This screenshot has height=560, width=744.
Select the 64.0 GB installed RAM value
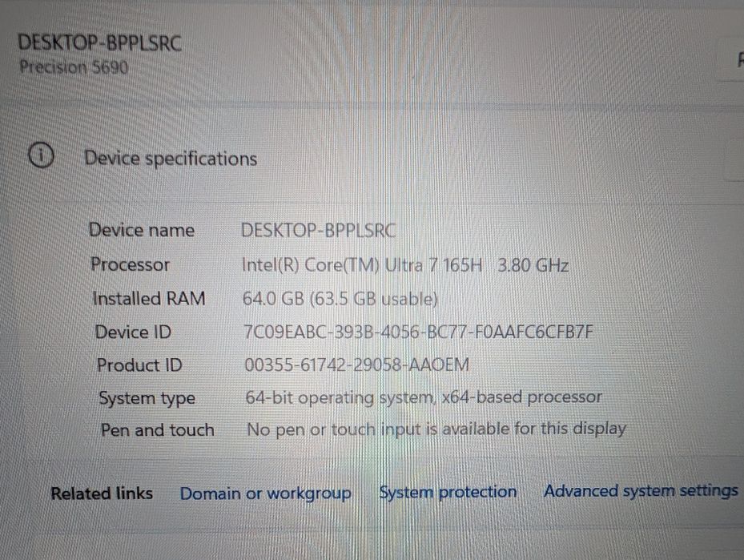340,299
